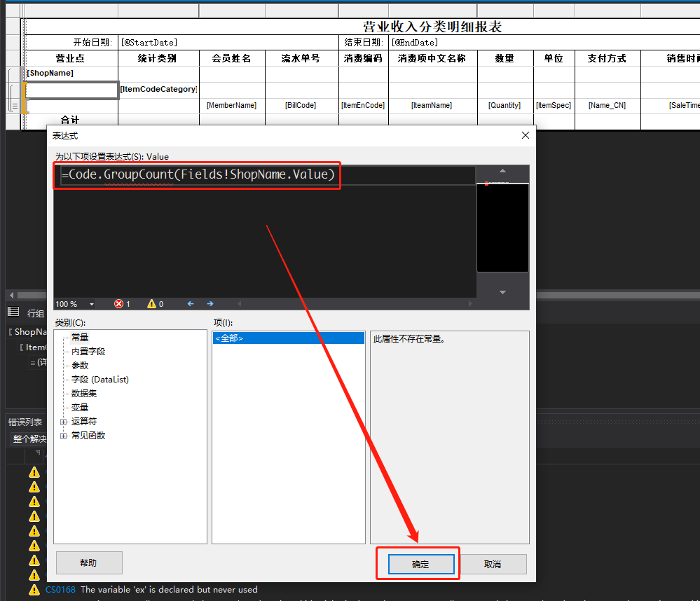Click the [IteamName] detail cell
700x601 pixels.
(x=432, y=105)
